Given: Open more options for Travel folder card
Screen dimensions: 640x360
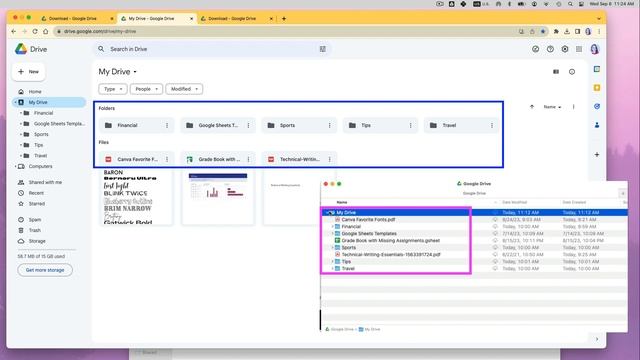Looking at the screenshot, I should pyautogui.click(x=492, y=125).
